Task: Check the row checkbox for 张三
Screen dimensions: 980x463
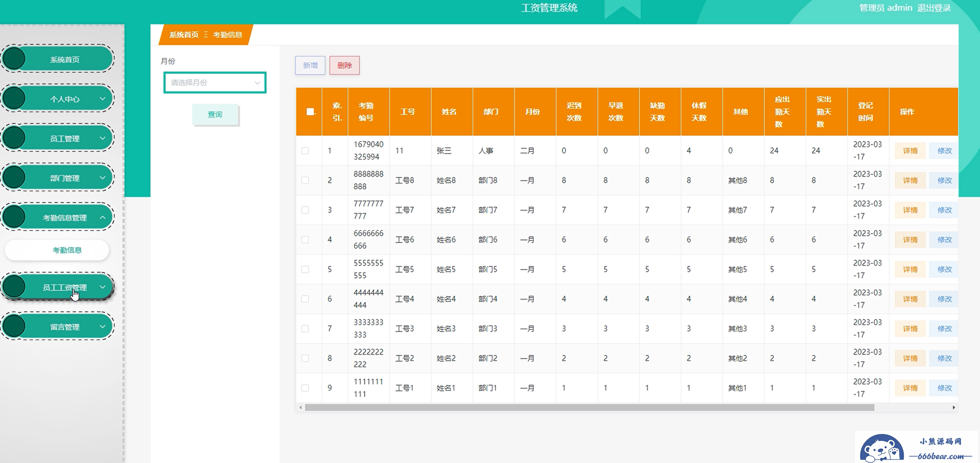Action: tap(305, 151)
